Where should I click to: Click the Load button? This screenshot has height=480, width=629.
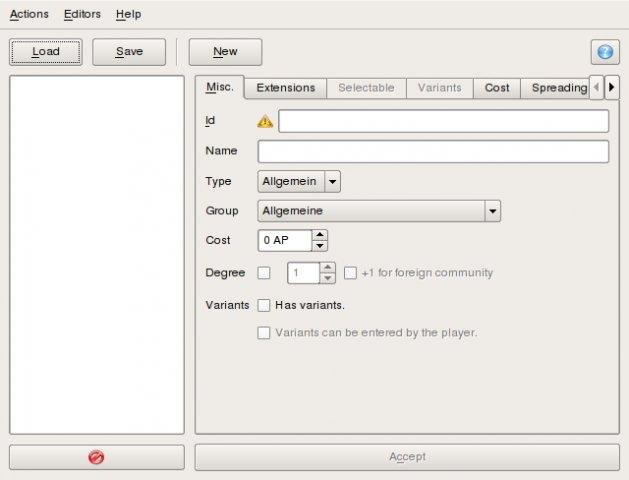[46, 52]
